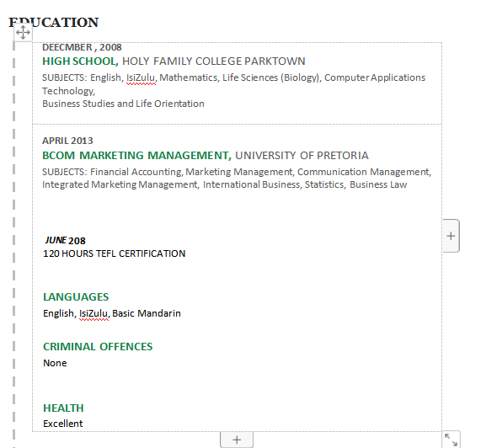
Task: Click the DEECMBER, 2008 date text
Action: (82, 47)
